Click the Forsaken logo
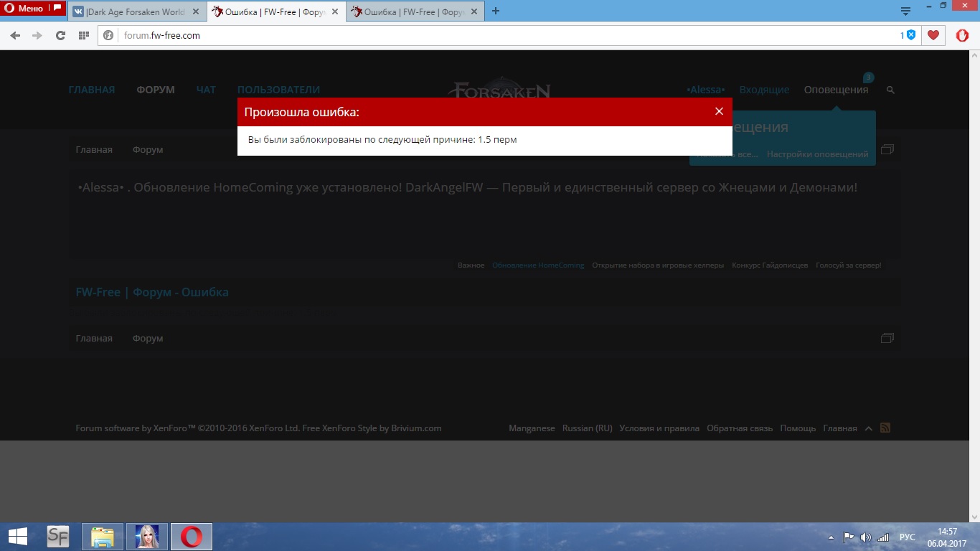980x551 pixels. tap(499, 88)
